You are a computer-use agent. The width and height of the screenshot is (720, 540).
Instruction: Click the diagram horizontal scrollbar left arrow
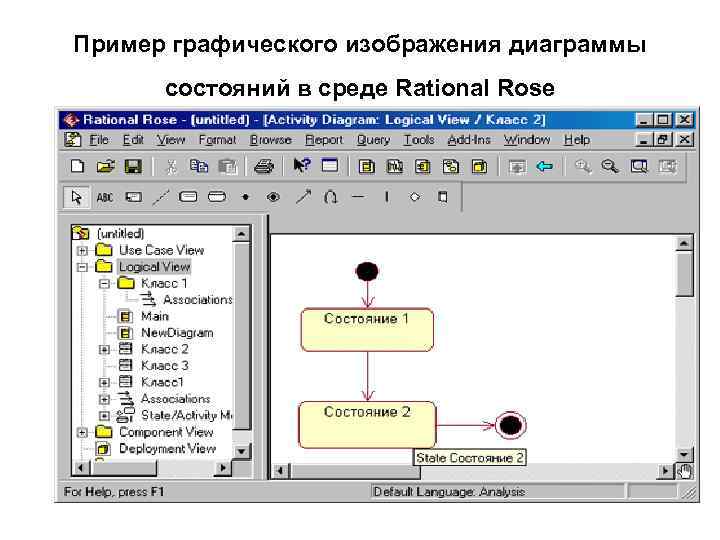[x=281, y=471]
